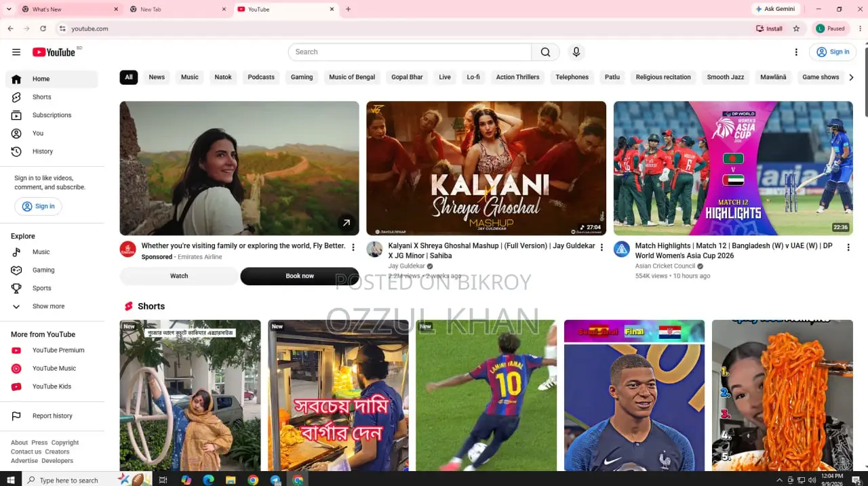Open YouTube settings three-dot menu

(x=796, y=52)
